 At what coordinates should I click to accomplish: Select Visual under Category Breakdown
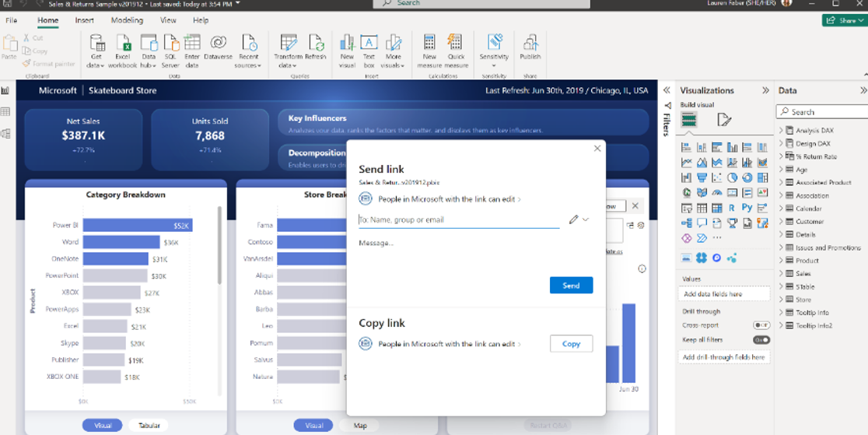click(x=103, y=426)
